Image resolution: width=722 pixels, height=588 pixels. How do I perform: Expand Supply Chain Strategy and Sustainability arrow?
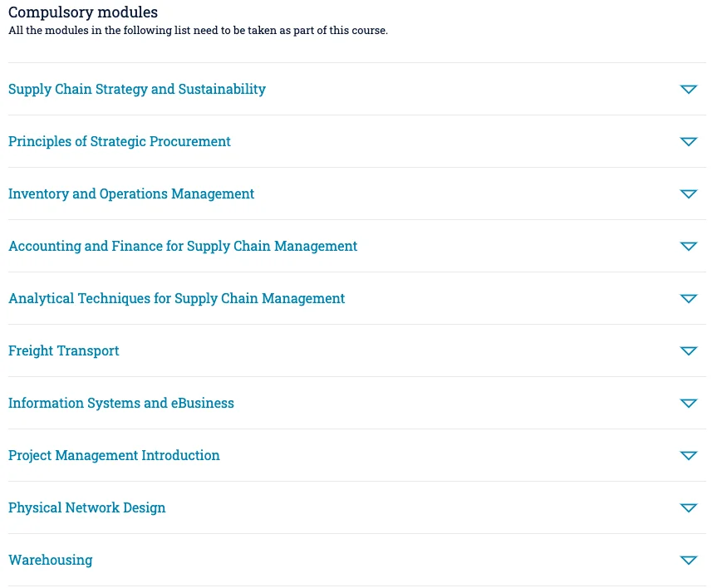point(688,89)
